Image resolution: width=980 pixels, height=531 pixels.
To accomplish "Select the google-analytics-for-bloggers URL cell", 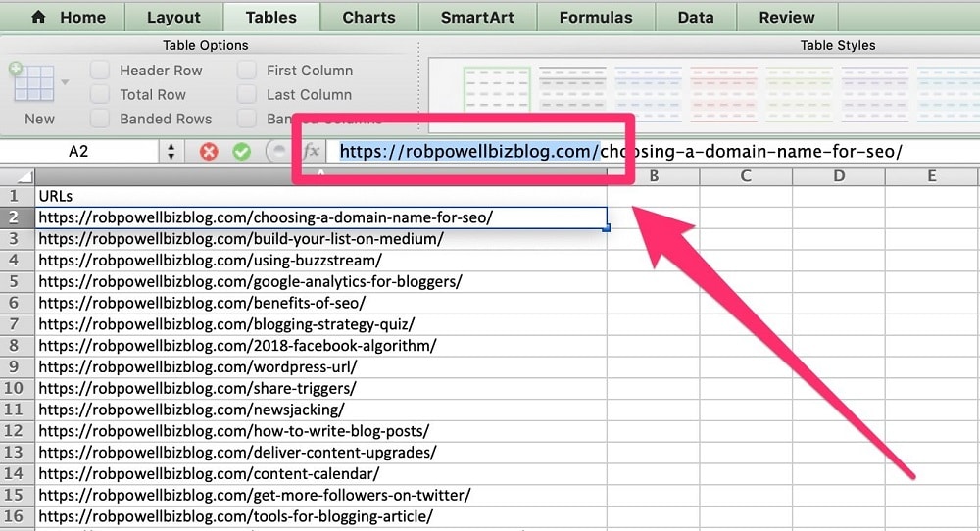I will (320, 281).
